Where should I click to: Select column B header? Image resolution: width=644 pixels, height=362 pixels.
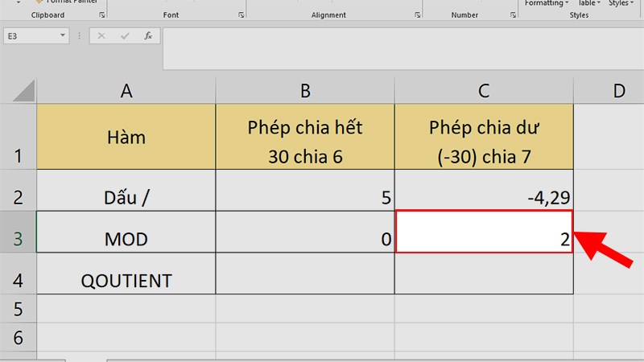coord(305,91)
